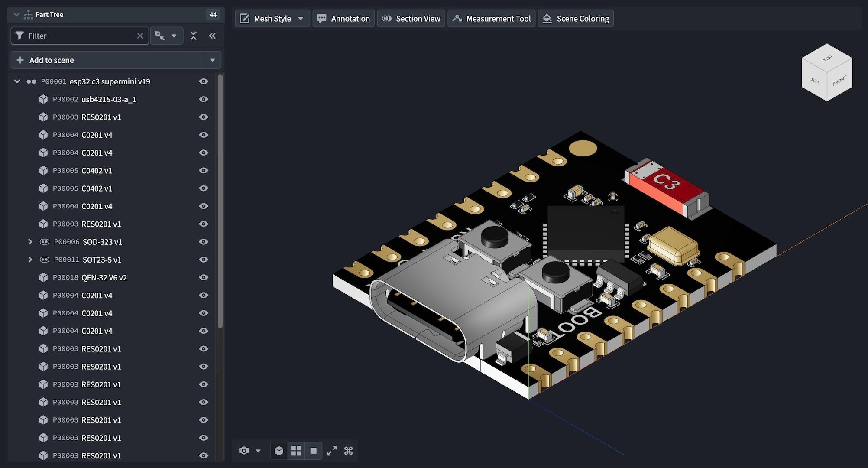The height and width of the screenshot is (468, 868).
Task: Click the Add to scene button
Action: coord(107,60)
